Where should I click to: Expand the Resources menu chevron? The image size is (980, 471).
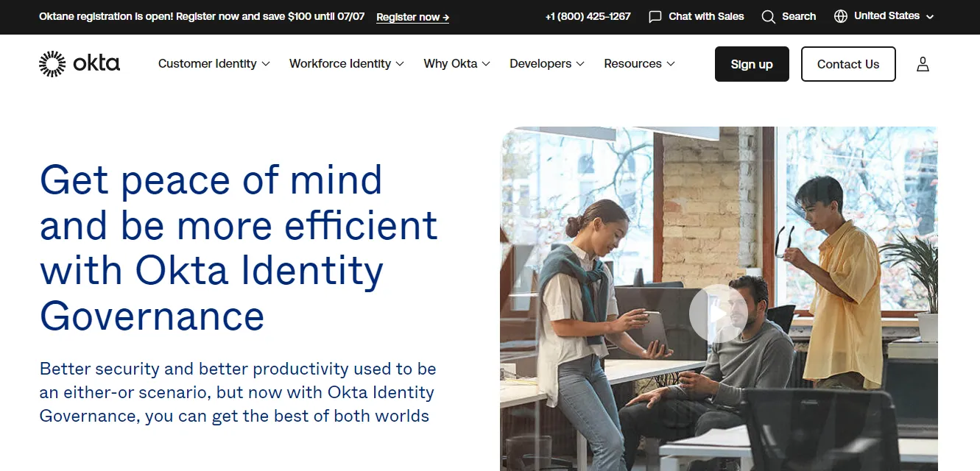(x=671, y=64)
